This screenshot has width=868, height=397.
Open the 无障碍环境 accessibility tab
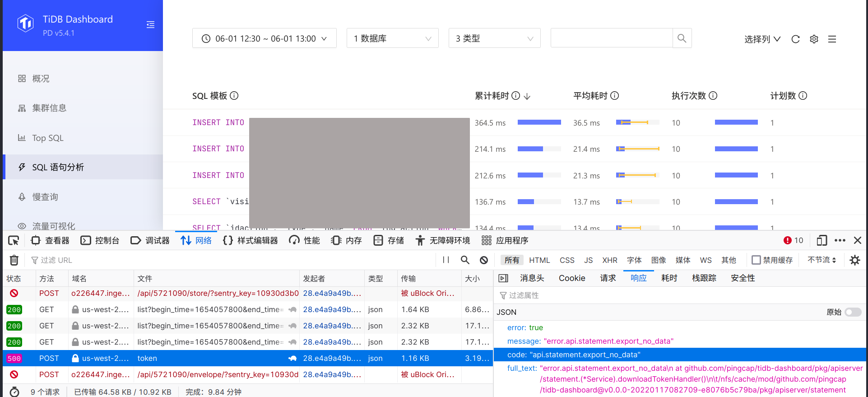(x=443, y=241)
